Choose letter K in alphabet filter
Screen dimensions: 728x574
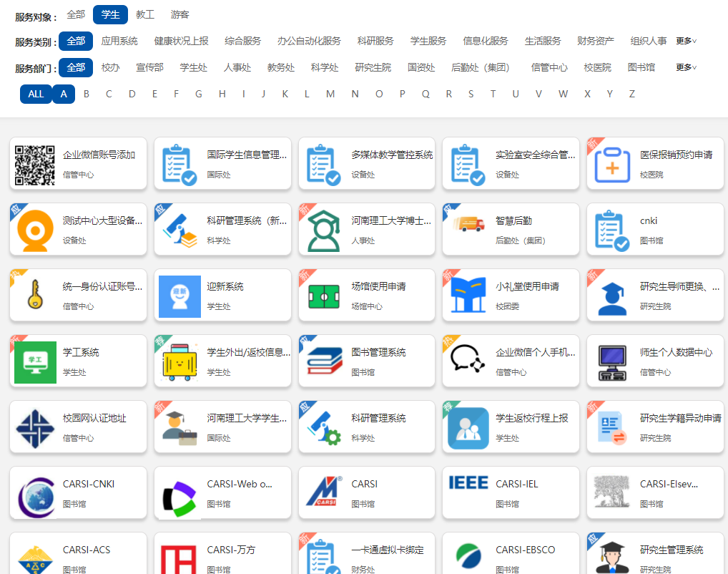(x=285, y=94)
